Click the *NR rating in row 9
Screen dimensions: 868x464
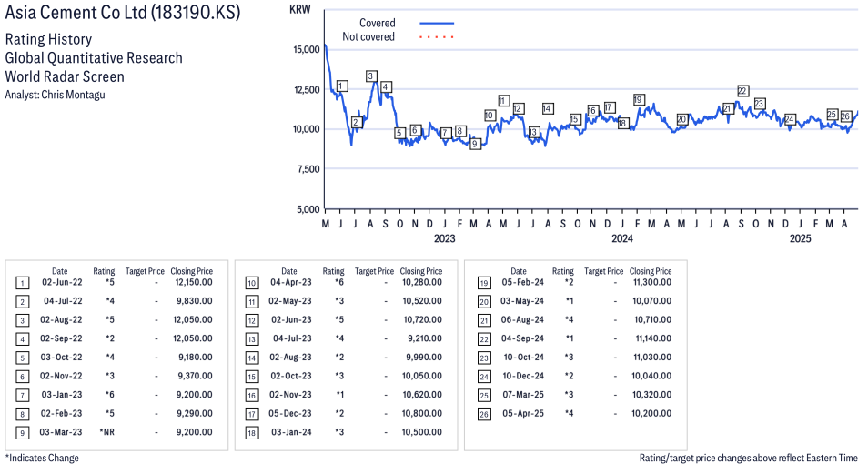106,432
